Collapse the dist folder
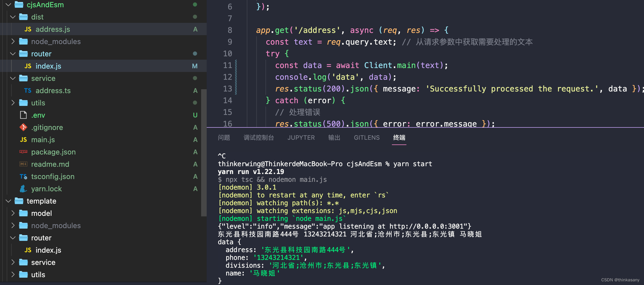 pyautogui.click(x=13, y=17)
